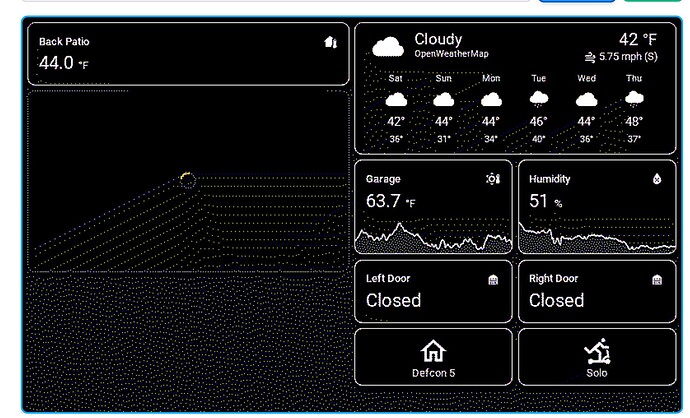This screenshot has height=418, width=690.
Task: Click the 63.7 °F Garage reading
Action: [390, 201]
